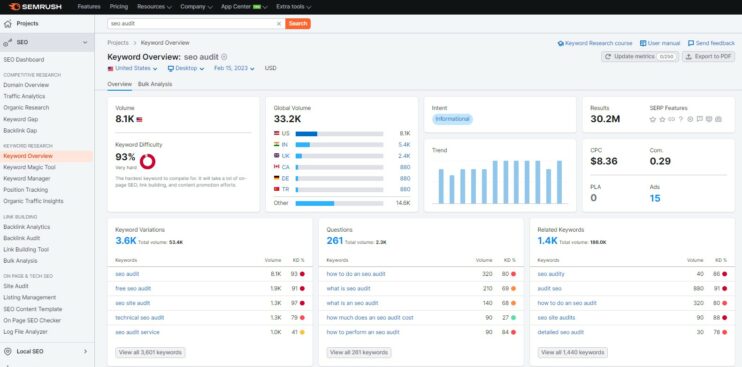
Task: Open the detailed seo audit related keyword
Action: pyautogui.click(x=561, y=332)
